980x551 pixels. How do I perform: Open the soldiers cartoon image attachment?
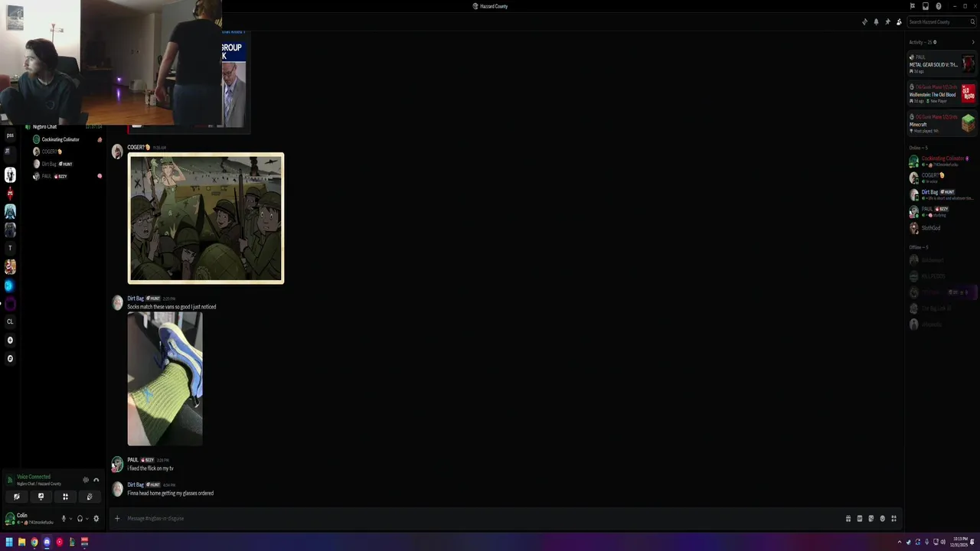[206, 218]
